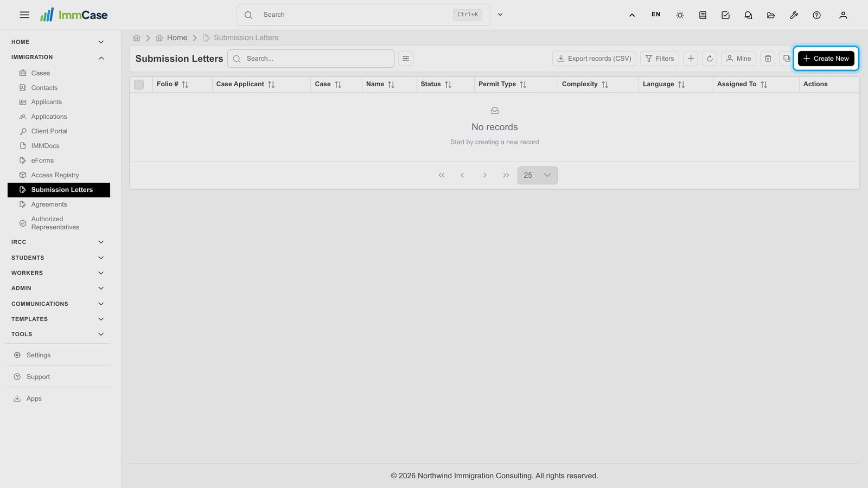
Task: Switch language with the EN button
Action: point(656,15)
